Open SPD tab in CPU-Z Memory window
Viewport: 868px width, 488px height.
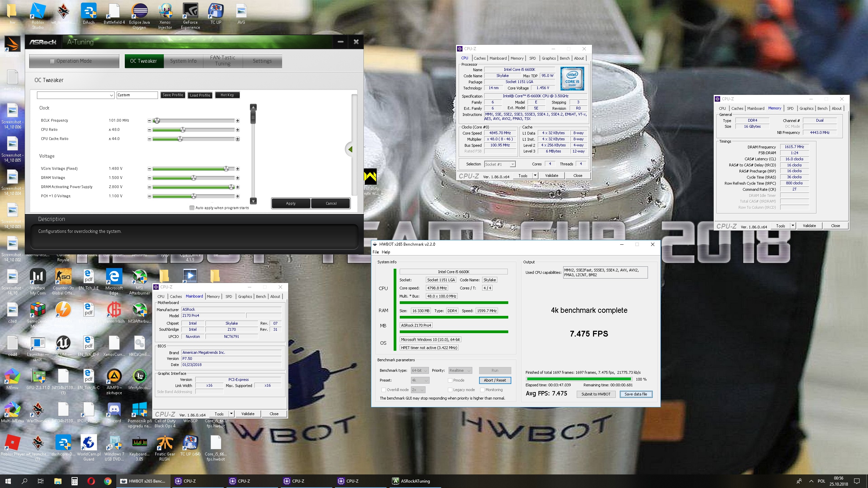pyautogui.click(x=790, y=108)
